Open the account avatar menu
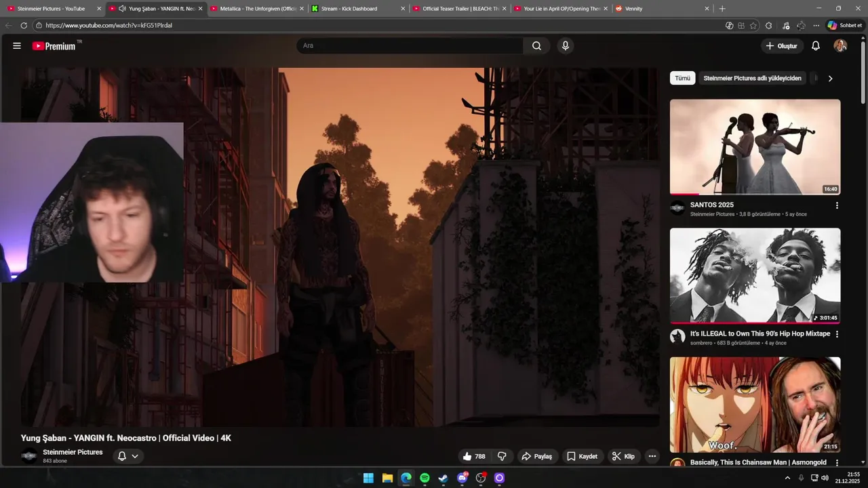The width and height of the screenshot is (868, 488). pyautogui.click(x=840, y=45)
